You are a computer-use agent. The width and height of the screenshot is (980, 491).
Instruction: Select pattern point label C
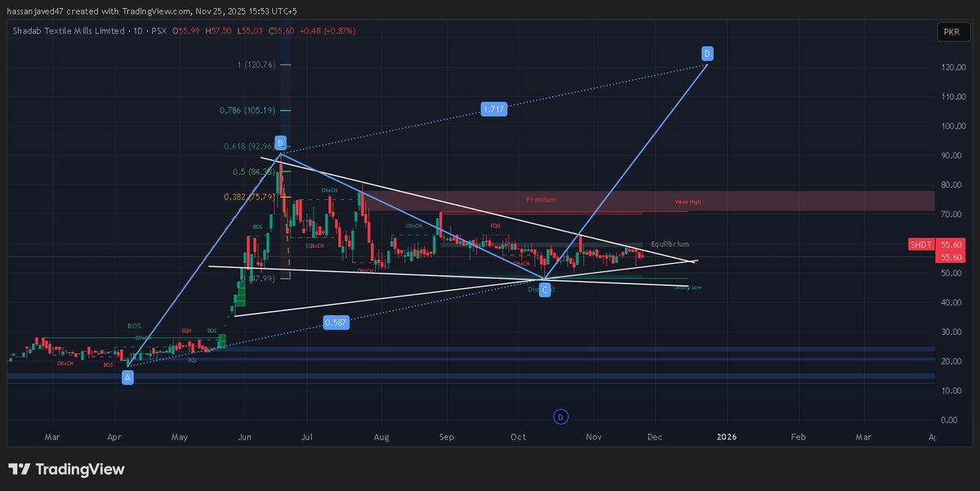pyautogui.click(x=545, y=290)
